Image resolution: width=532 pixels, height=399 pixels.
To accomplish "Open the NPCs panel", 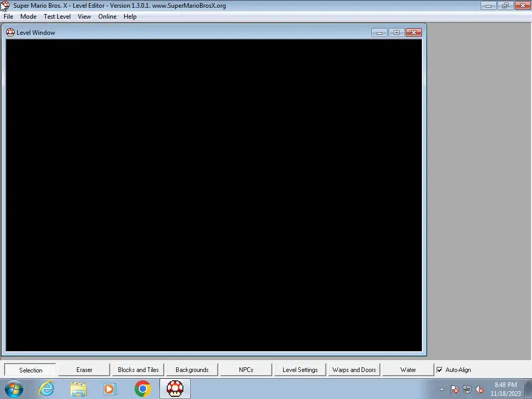I will (246, 370).
